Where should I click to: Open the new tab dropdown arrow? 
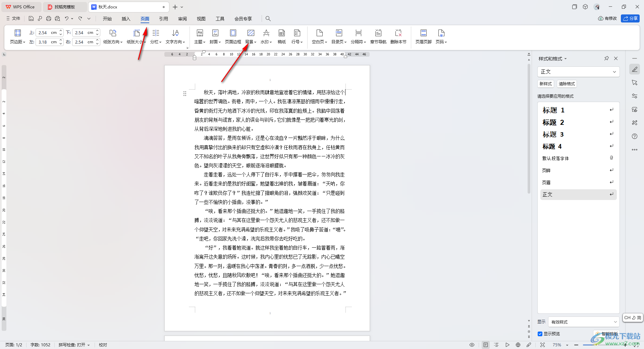(x=182, y=7)
